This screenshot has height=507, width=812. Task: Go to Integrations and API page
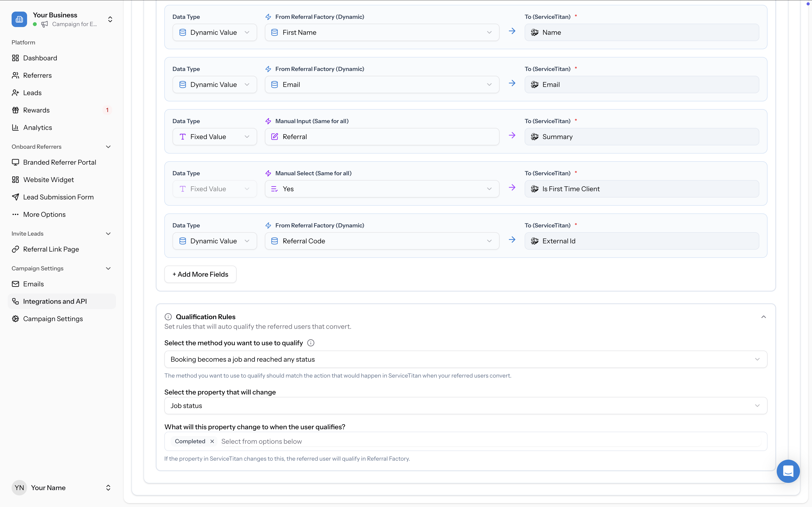55,301
